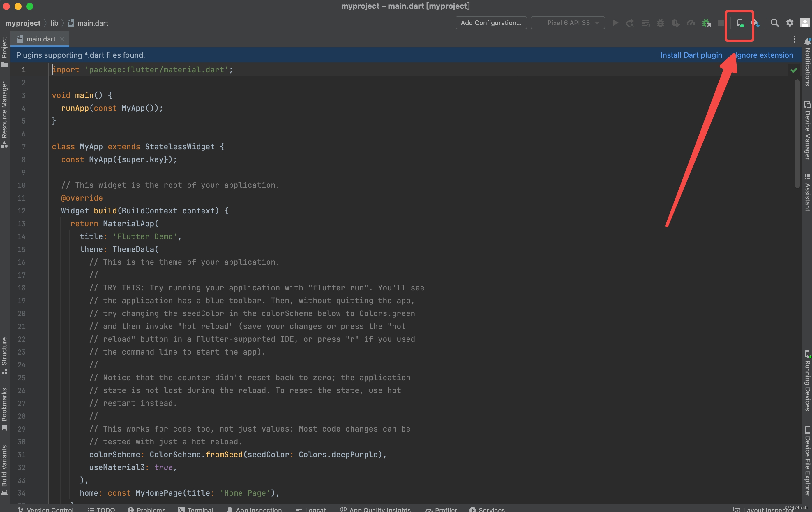Click the user account avatar icon
812x512 pixels.
pyautogui.click(x=805, y=23)
